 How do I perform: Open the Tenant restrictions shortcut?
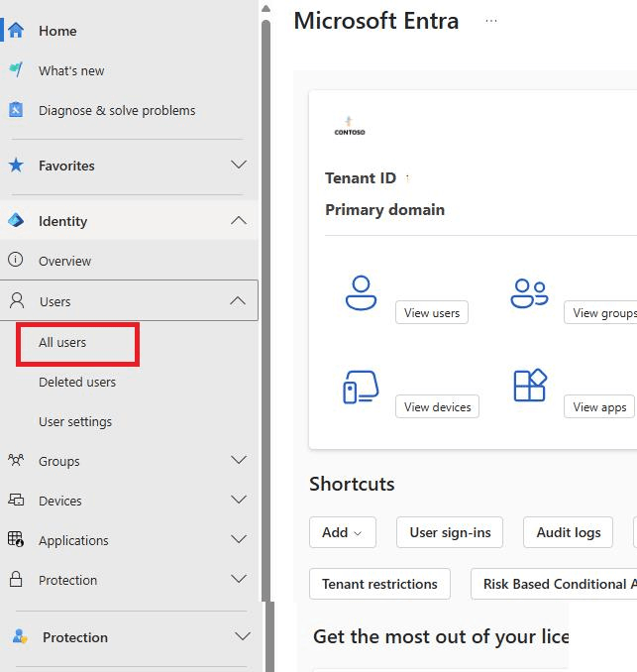point(379,584)
